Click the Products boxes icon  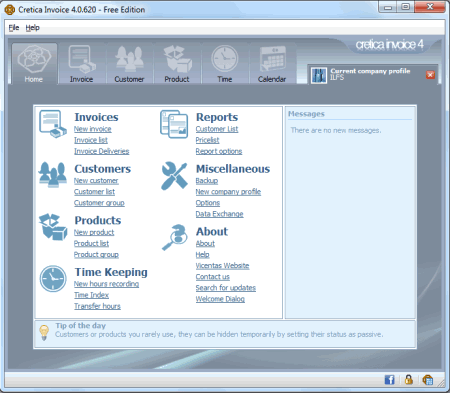coord(53,227)
